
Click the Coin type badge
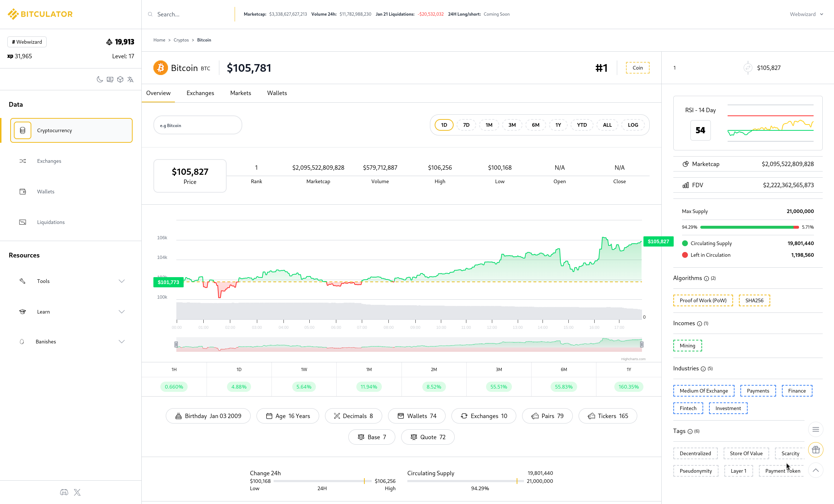(x=638, y=68)
